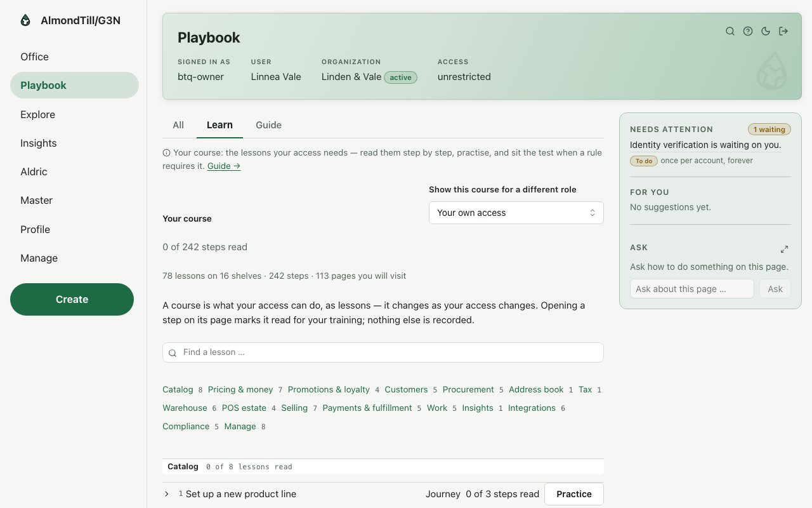This screenshot has height=508, width=812.
Task: Click the sign-out arrow icon
Action: [x=783, y=31]
